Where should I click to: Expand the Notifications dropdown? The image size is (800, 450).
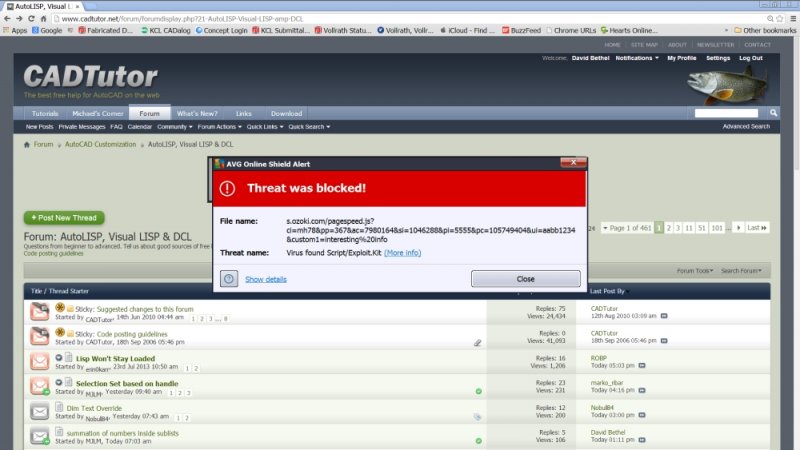(x=637, y=58)
